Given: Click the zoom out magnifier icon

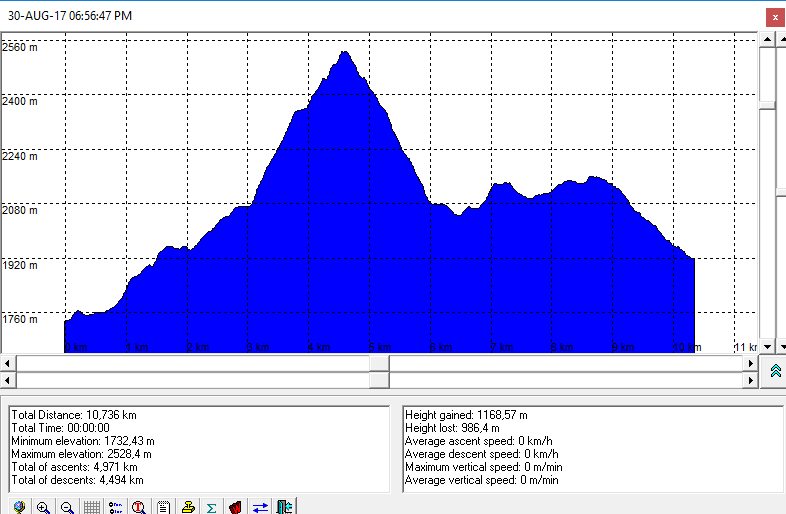Looking at the screenshot, I should coord(67,507).
